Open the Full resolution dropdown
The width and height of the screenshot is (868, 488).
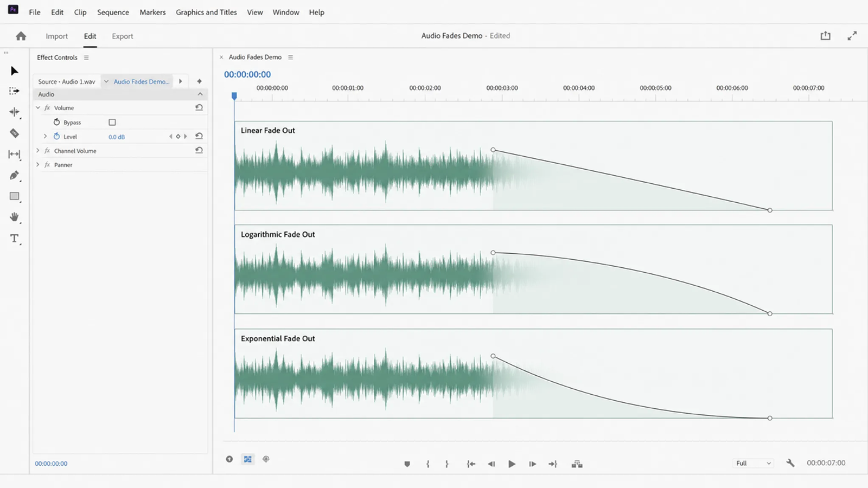point(753,463)
